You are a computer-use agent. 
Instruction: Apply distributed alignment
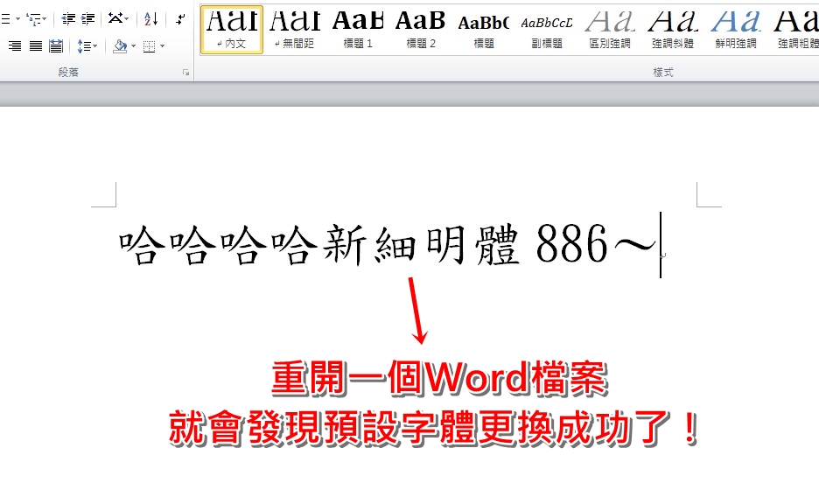pyautogui.click(x=56, y=46)
